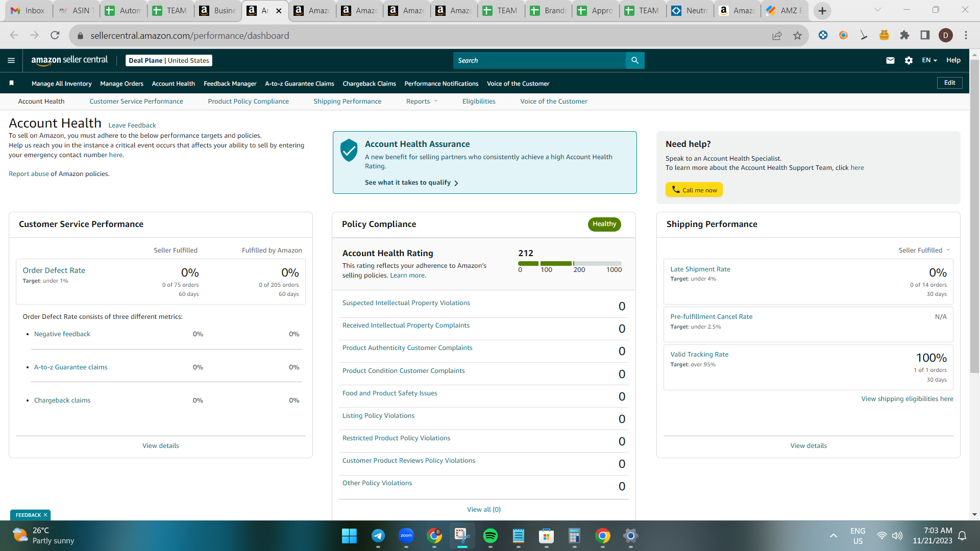Open the Chrome profile avatar D
Viewport: 980px width, 551px height.
tap(946, 35)
